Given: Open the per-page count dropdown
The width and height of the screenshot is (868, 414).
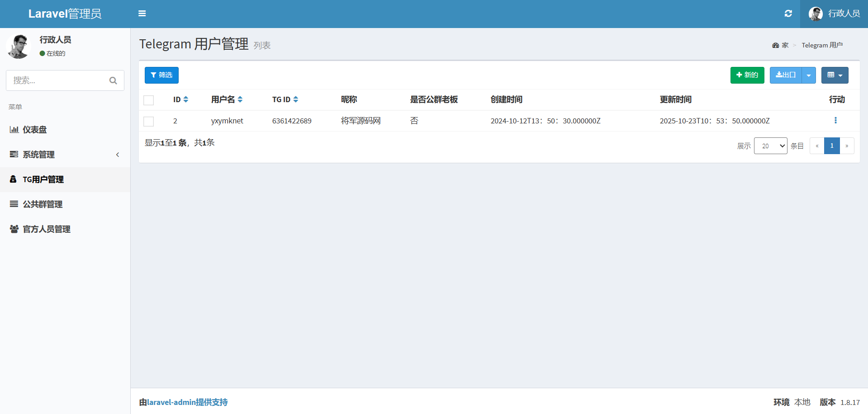Looking at the screenshot, I should click(x=770, y=146).
